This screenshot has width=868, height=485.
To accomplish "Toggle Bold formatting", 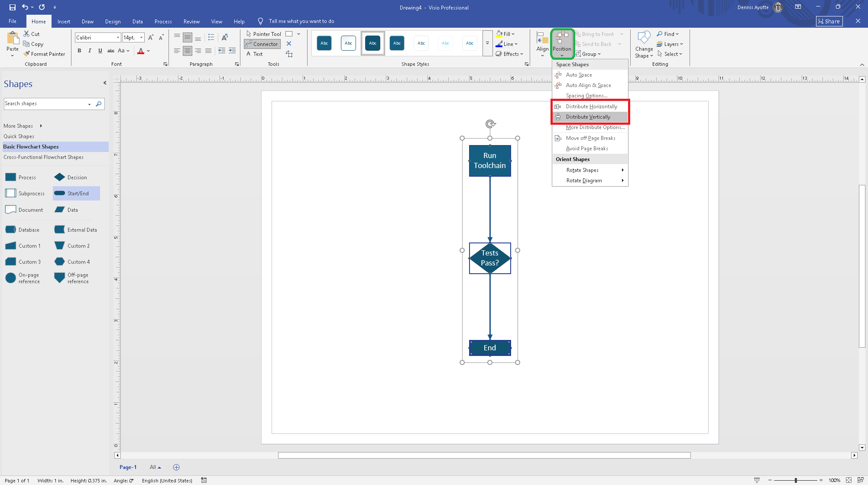I will 79,51.
